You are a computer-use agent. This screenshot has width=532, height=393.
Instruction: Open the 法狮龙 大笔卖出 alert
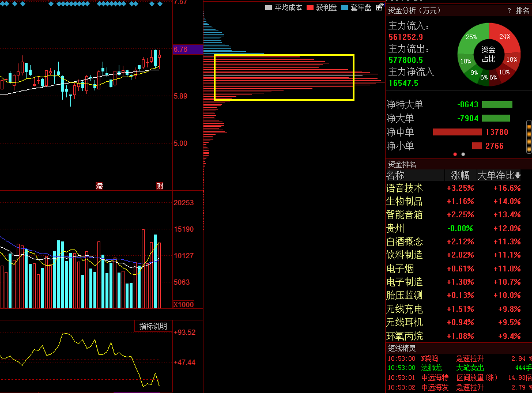459,368
